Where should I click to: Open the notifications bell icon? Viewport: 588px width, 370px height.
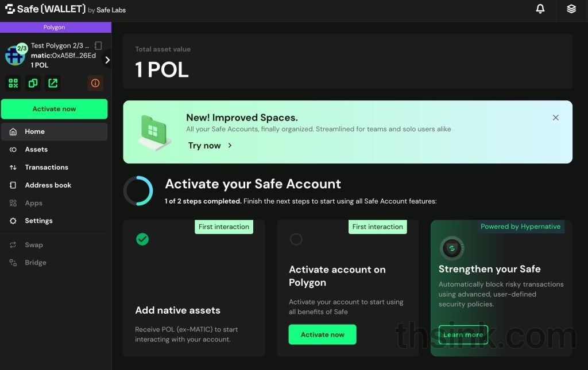[540, 9]
